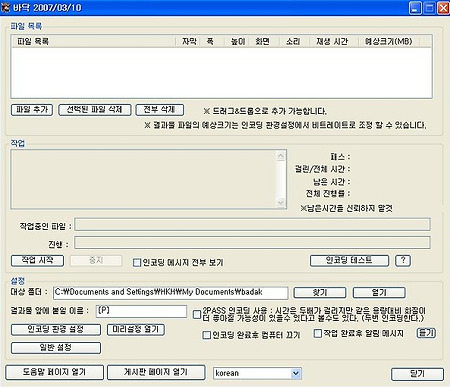Open target folder with 열기 button
The image size is (450, 387).
point(379,293)
